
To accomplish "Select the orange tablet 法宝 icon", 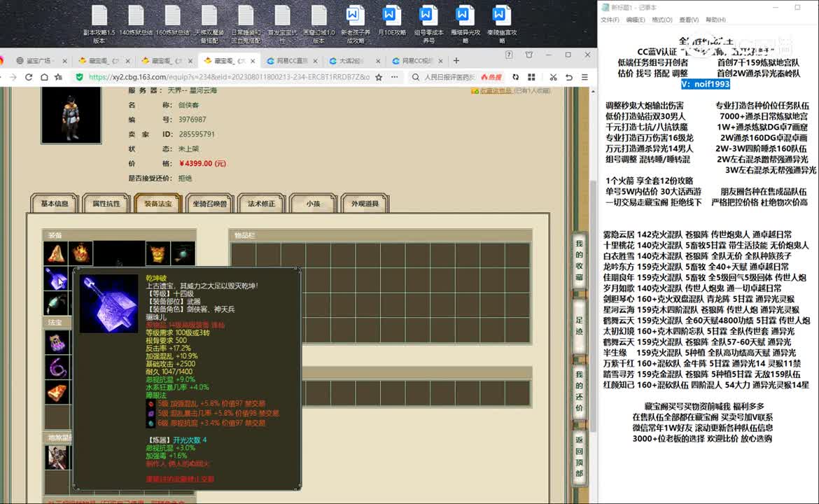I will [57, 393].
